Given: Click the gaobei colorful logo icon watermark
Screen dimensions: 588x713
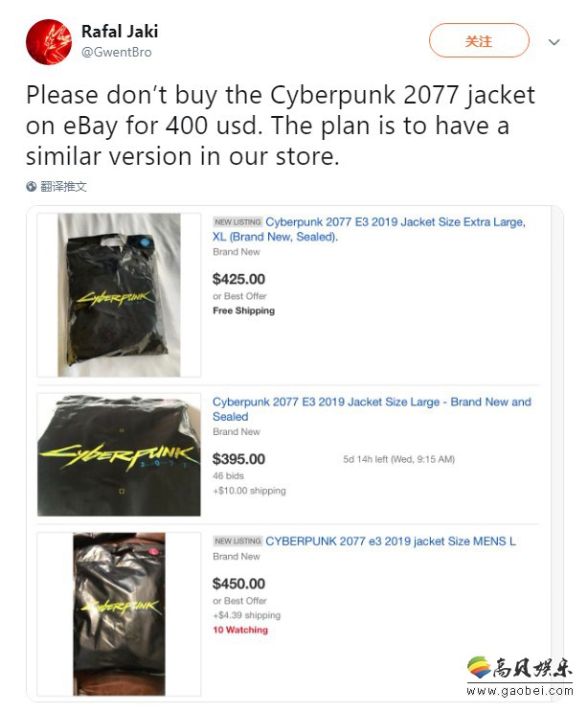Looking at the screenshot, I should (479, 668).
